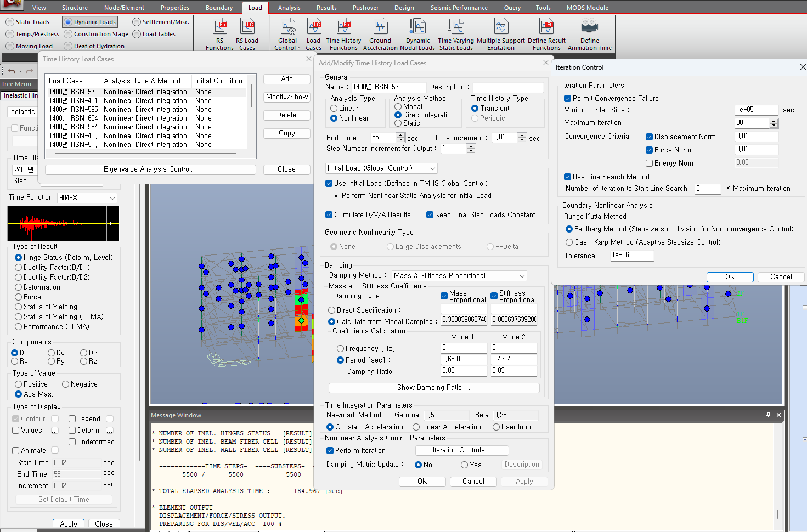Click Add in Time History Load Cases
Viewport: 807px width, 532px height.
pos(287,79)
